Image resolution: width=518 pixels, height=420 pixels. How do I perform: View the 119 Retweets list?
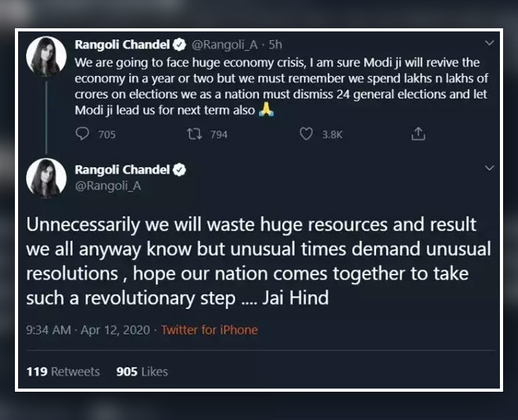(x=64, y=371)
